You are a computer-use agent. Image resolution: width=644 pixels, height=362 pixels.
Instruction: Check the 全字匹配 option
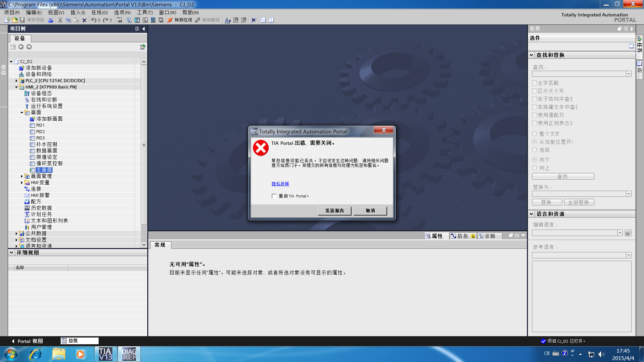click(535, 83)
